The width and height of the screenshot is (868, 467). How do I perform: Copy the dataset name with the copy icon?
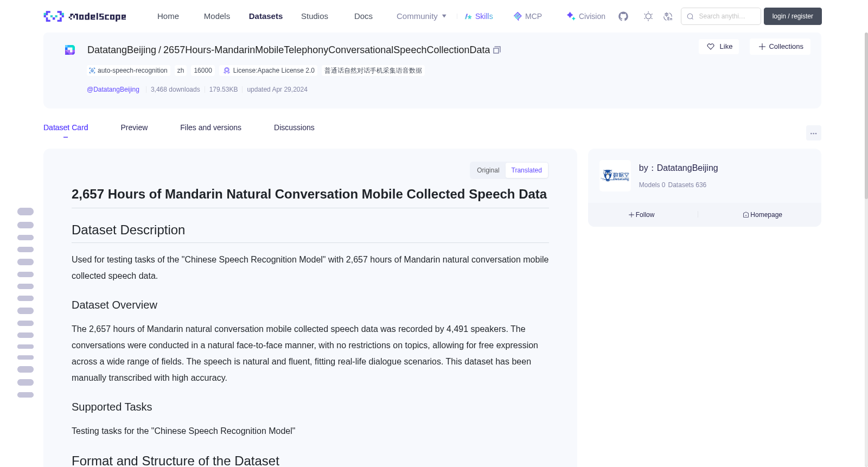[x=496, y=50]
